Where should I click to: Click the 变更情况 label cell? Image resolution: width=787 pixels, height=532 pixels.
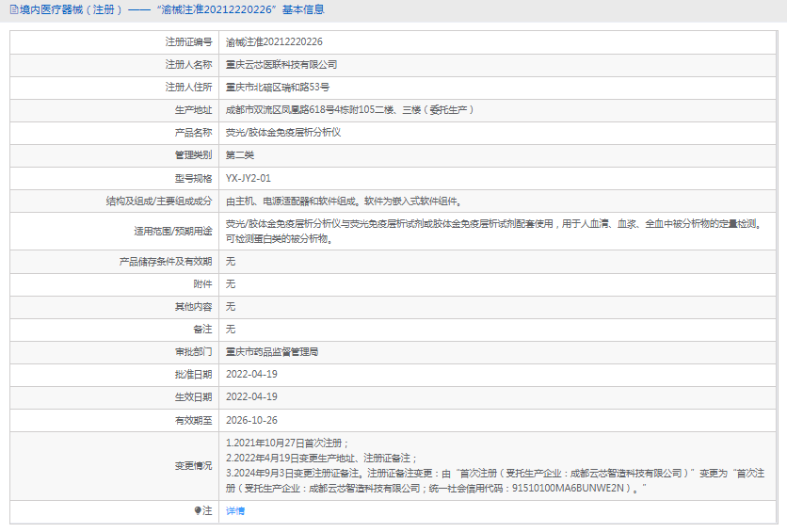click(x=115, y=466)
